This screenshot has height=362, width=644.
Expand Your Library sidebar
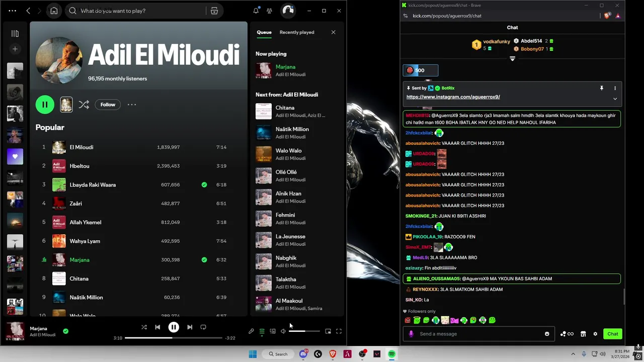point(15,33)
